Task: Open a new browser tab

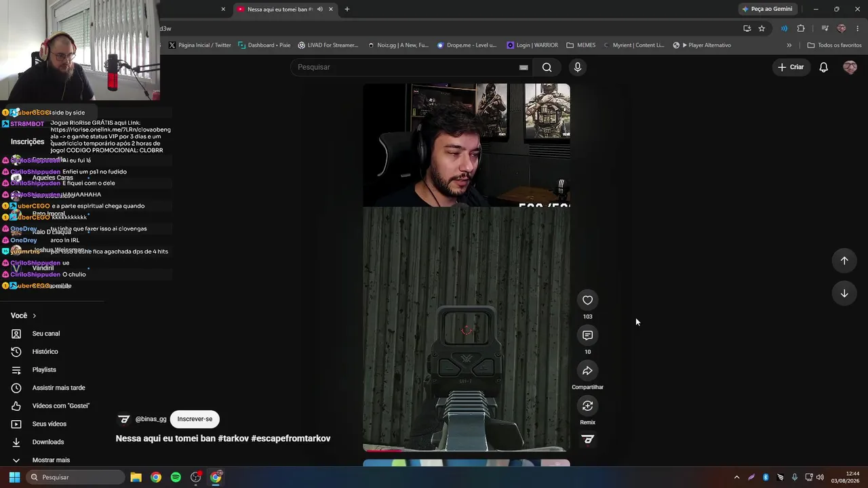Action: pyautogui.click(x=347, y=9)
